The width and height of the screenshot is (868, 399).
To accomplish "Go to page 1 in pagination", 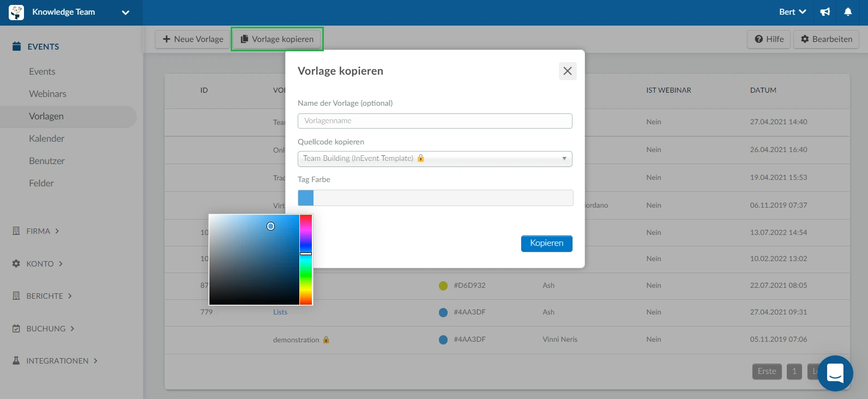I will coord(794,371).
